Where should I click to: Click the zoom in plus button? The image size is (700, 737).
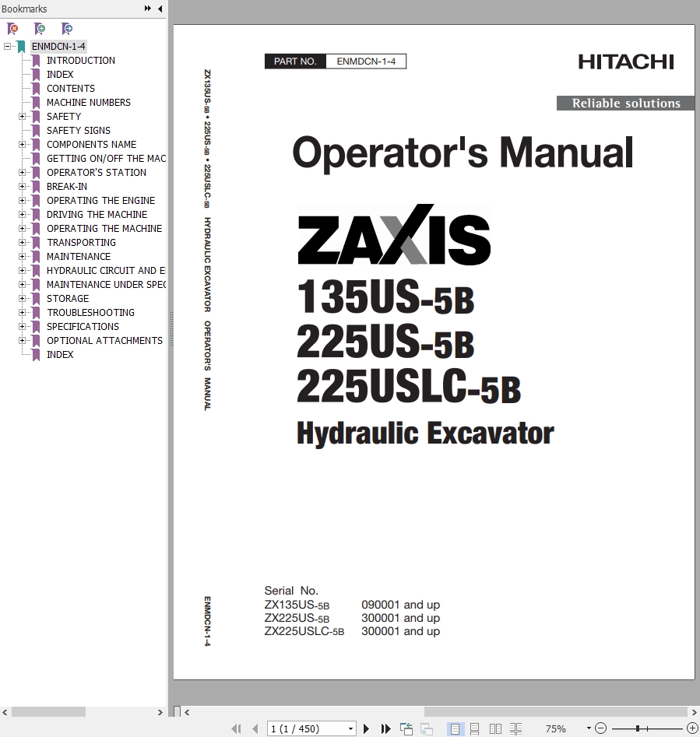pyautogui.click(x=692, y=728)
